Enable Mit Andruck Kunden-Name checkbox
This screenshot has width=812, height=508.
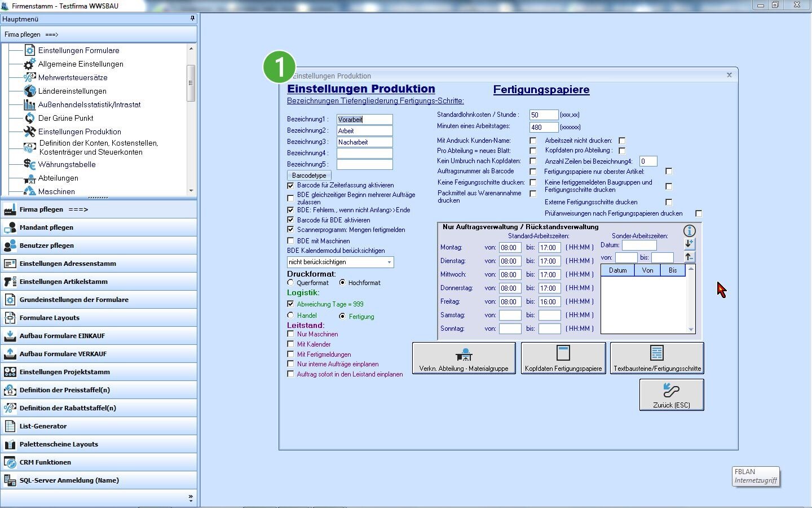pos(533,141)
